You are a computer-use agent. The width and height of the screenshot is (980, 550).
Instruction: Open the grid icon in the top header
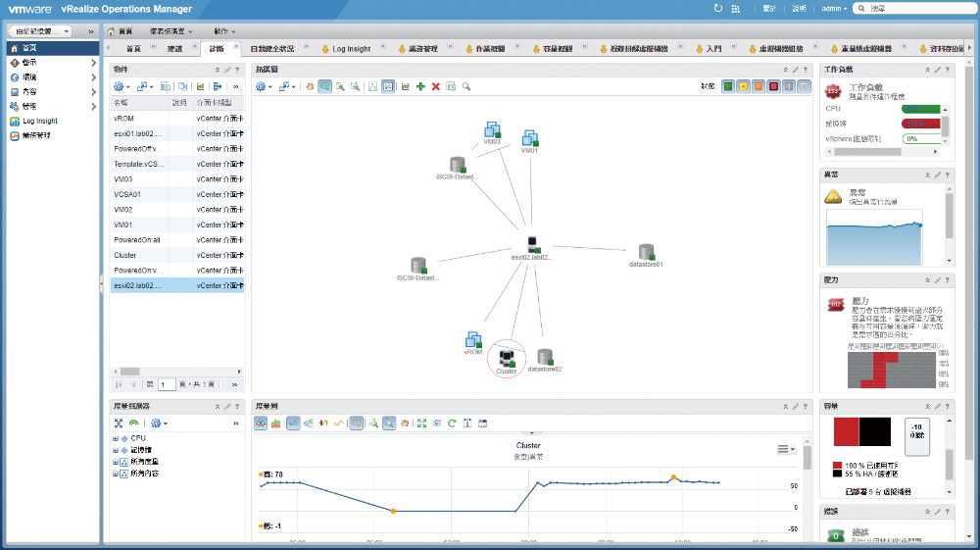[x=736, y=8]
